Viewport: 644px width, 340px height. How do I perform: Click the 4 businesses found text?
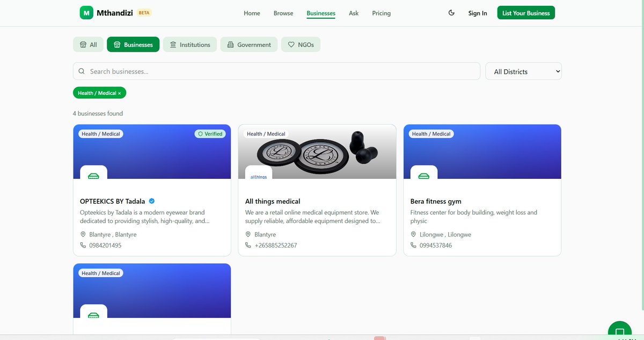(x=98, y=113)
